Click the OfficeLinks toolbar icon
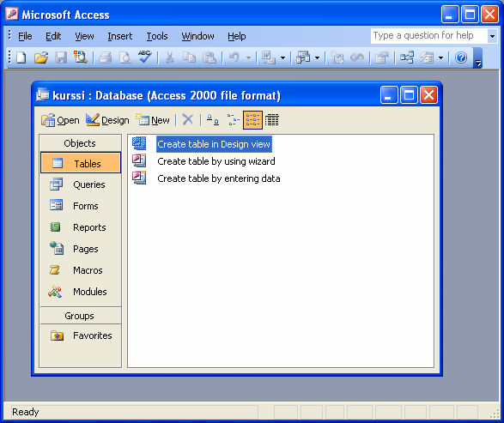This screenshot has height=423, width=504. tap(269, 57)
